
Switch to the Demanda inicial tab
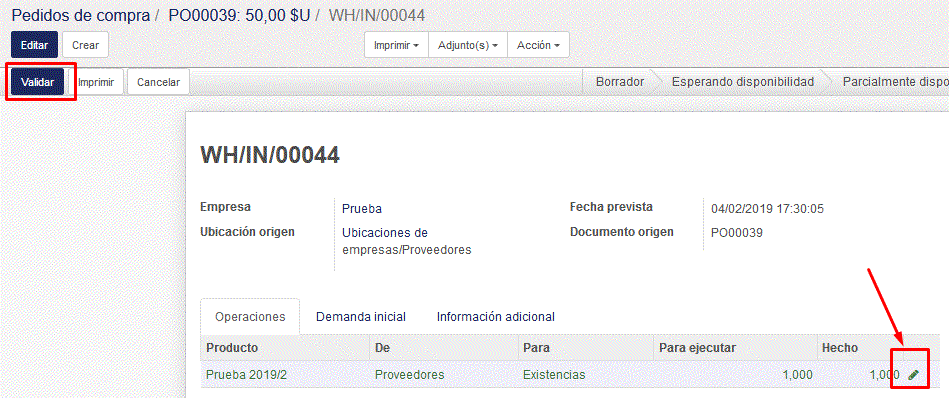point(361,316)
